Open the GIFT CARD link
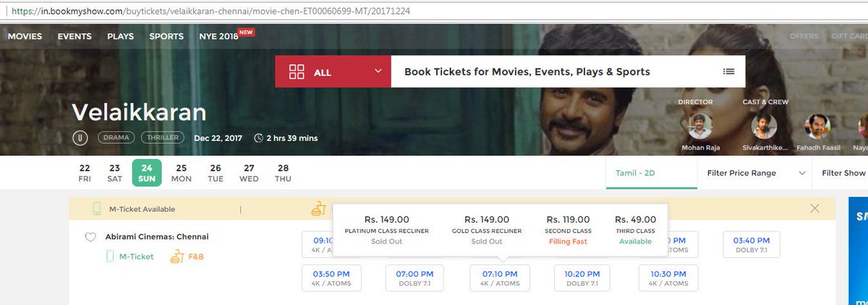This screenshot has width=868, height=305. [850, 36]
